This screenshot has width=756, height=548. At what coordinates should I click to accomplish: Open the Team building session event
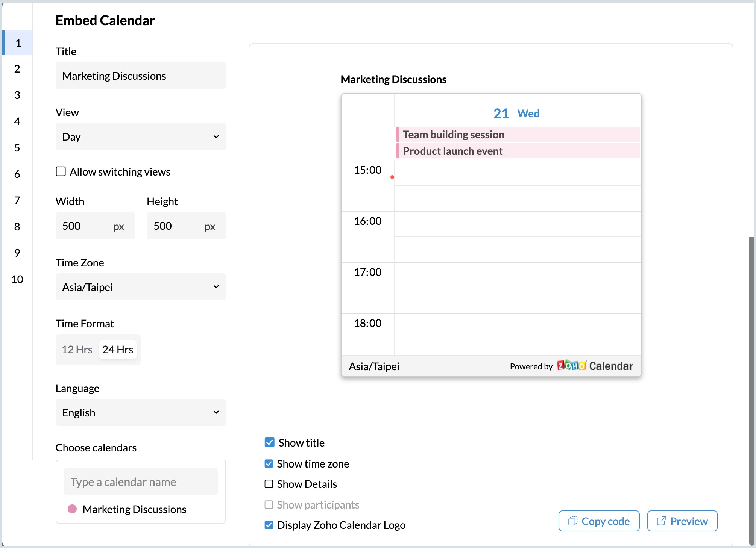pyautogui.click(x=518, y=134)
